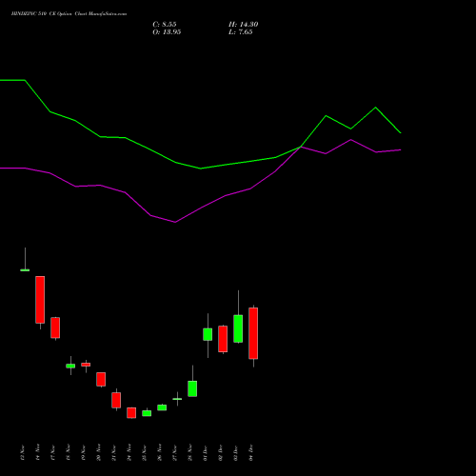This screenshot has width=476, height=476.
Task: Click the small green candle for 18 Nov
Action: point(70,366)
